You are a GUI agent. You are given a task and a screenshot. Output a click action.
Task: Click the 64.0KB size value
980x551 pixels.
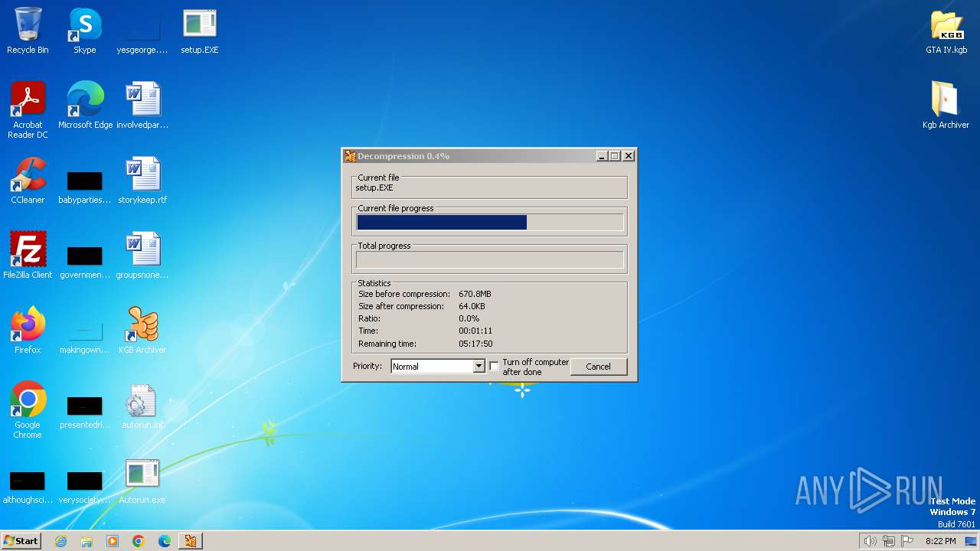[472, 306]
